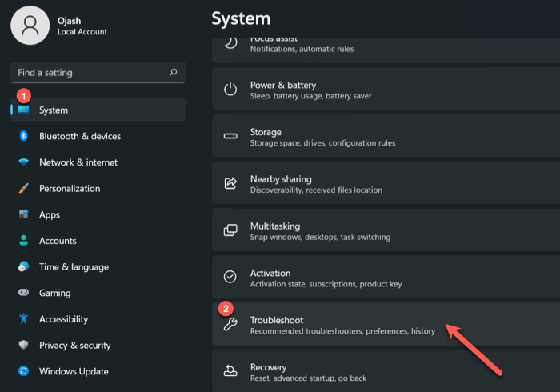Click the System page heading

click(241, 18)
